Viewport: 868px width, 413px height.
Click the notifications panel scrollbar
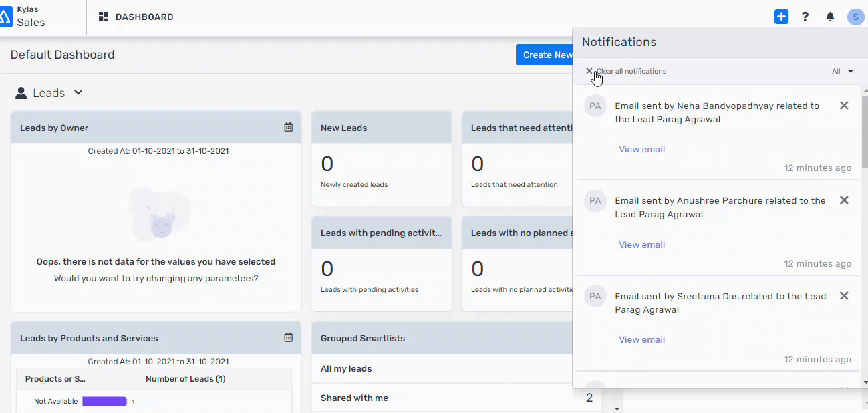click(x=864, y=132)
